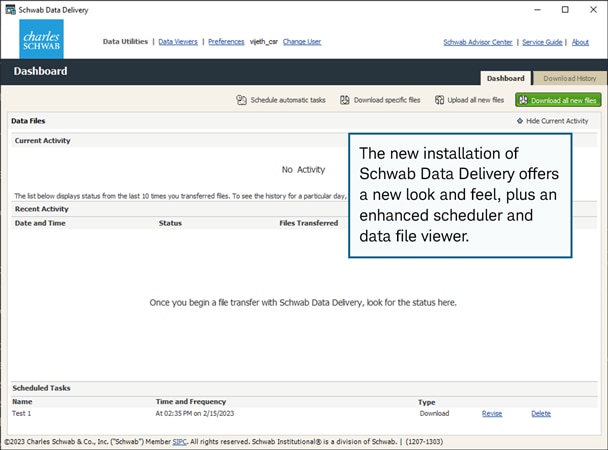The height and width of the screenshot is (450, 608).
Task: Select the Test 1 task name
Action: 21,414
